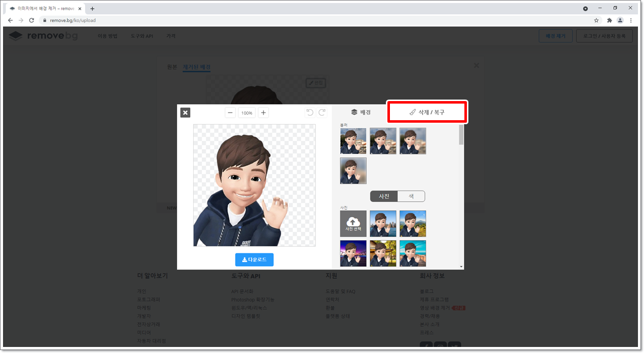Click the blue 다운로드 button
Image resolution: width=644 pixels, height=353 pixels.
[254, 259]
